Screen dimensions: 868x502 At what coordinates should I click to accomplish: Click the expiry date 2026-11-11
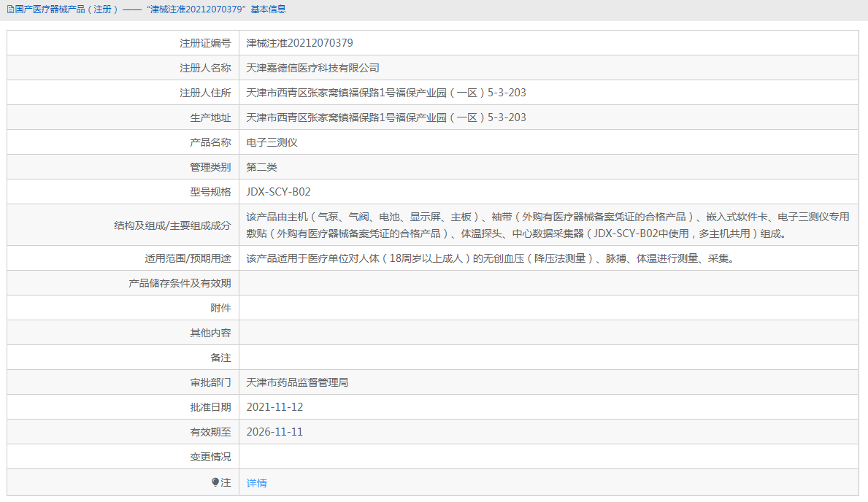272,431
